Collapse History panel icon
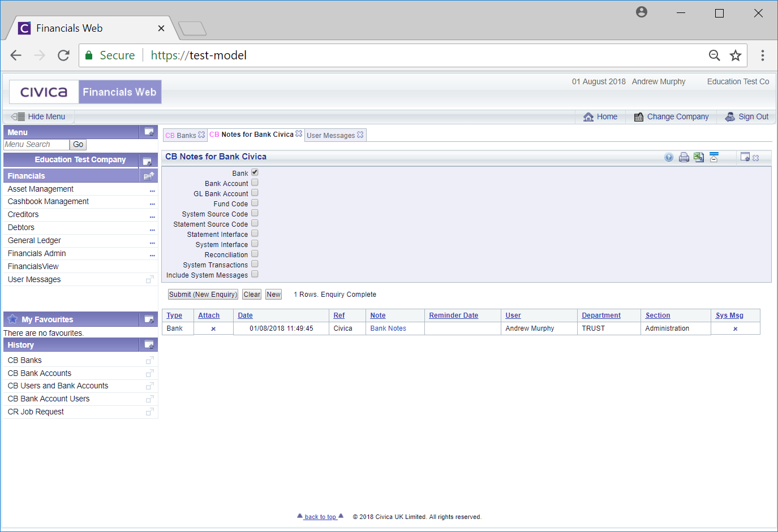This screenshot has width=778, height=532. [x=149, y=344]
